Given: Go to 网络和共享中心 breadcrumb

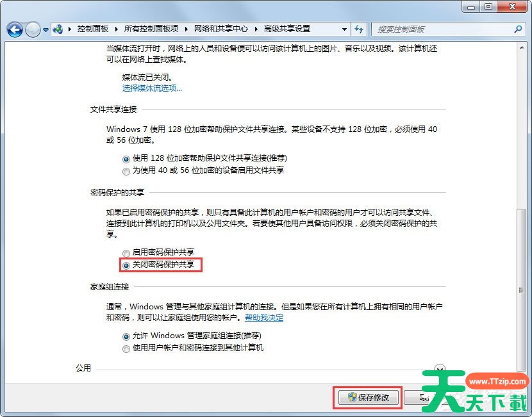Looking at the screenshot, I should click(x=222, y=29).
